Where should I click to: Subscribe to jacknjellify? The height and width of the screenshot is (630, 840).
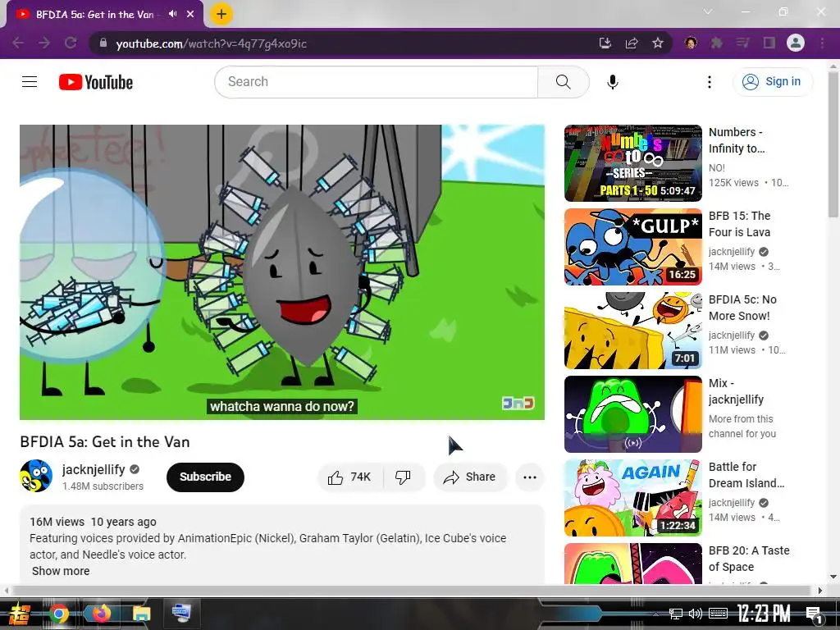[205, 477]
